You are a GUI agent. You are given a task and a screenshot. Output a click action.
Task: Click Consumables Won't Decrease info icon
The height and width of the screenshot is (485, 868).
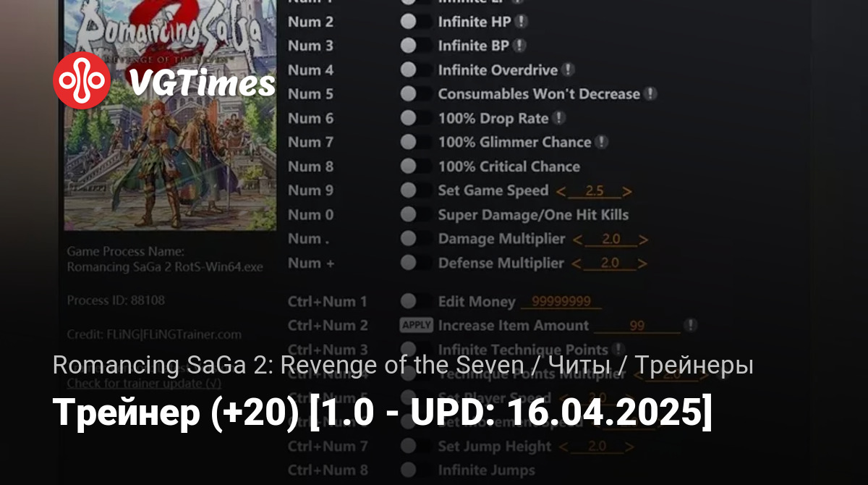[651, 94]
